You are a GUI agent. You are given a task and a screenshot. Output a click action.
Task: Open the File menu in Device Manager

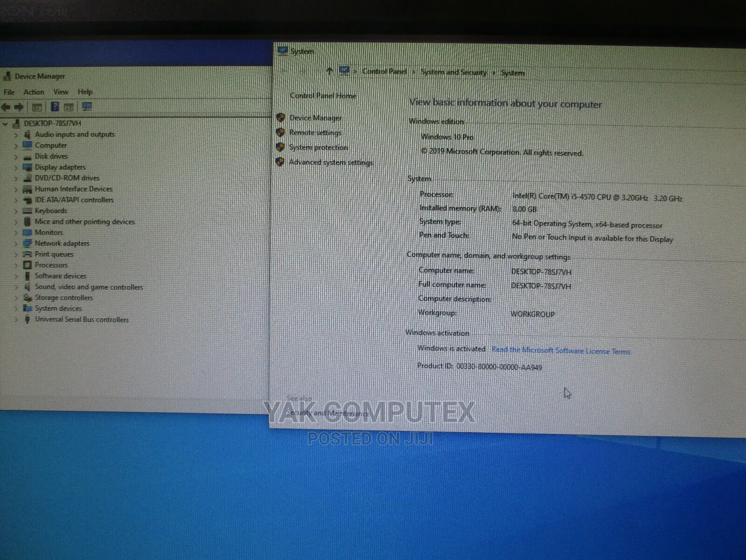[x=9, y=92]
